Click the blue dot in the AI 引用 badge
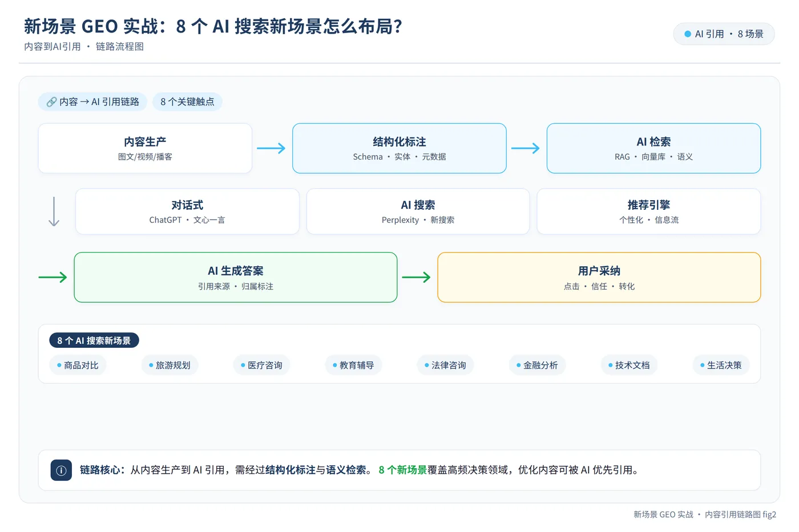 (x=688, y=34)
